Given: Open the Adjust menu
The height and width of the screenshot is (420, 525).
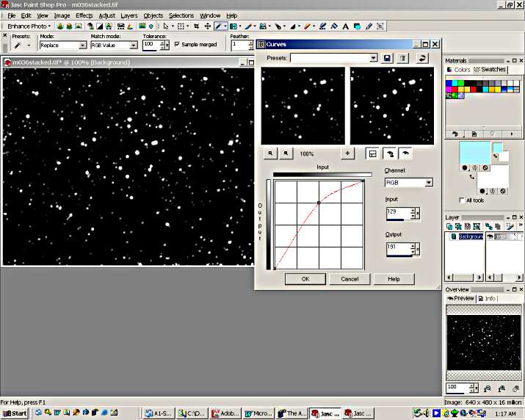Looking at the screenshot, I should (107, 15).
